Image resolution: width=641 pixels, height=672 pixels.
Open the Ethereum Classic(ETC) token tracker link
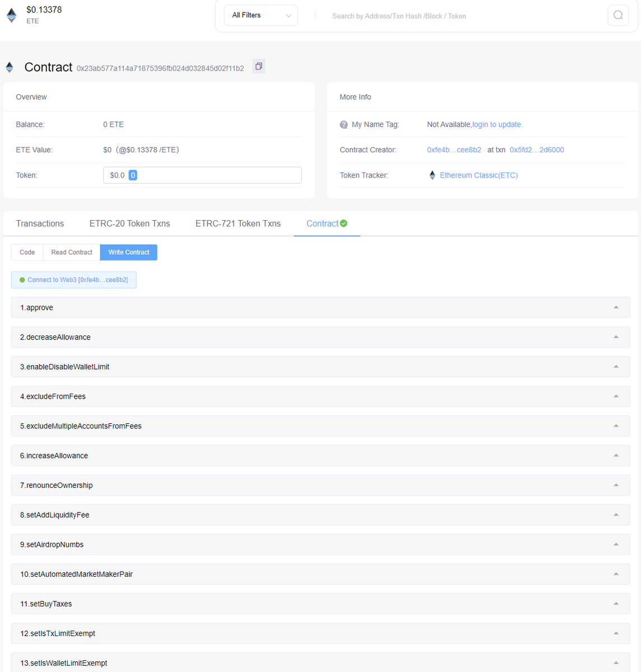tap(479, 175)
